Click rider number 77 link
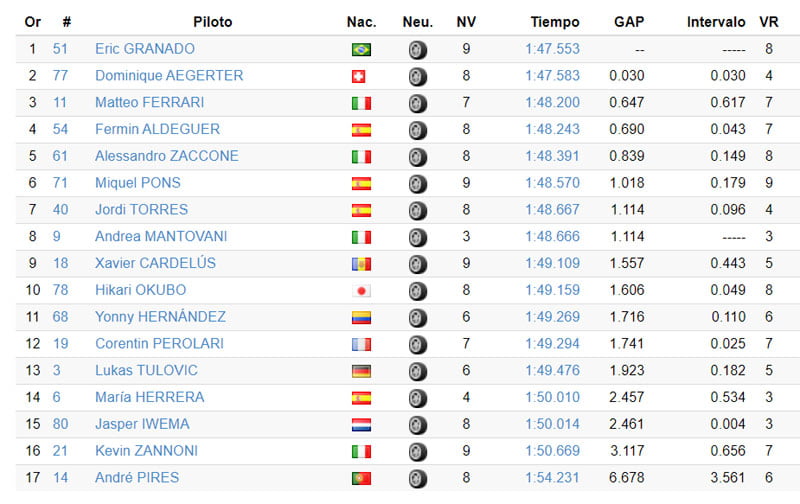 click(60, 76)
